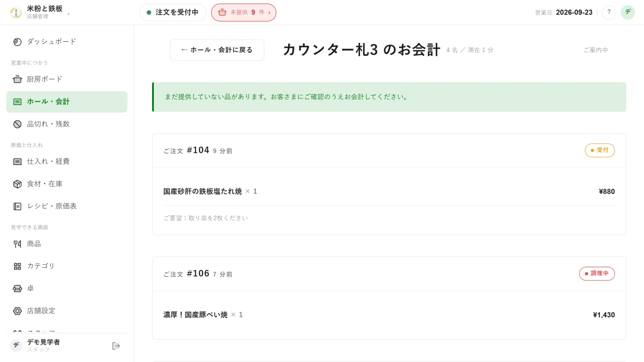Image resolution: width=644 pixels, height=362 pixels.
Task: Click the 仕入れ・経費 receipt icon
Action: coord(17,162)
